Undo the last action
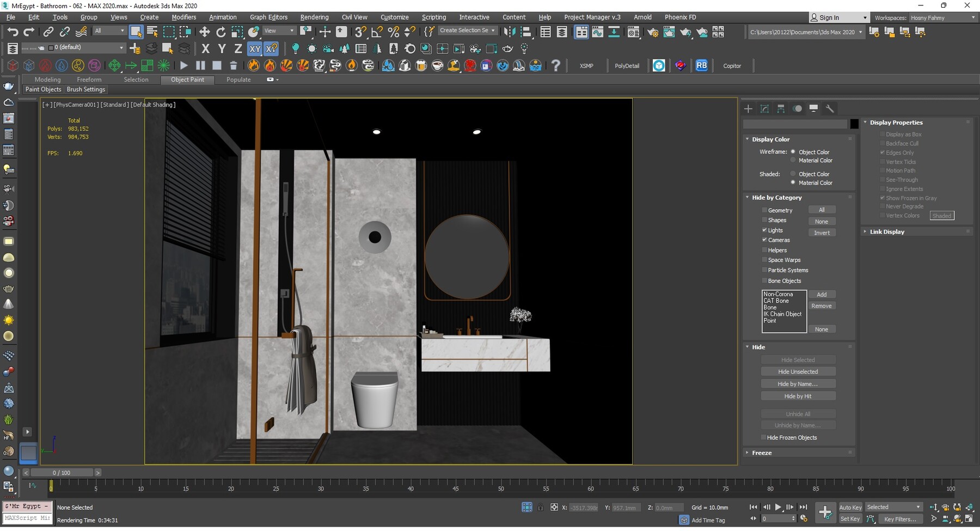 (x=14, y=32)
